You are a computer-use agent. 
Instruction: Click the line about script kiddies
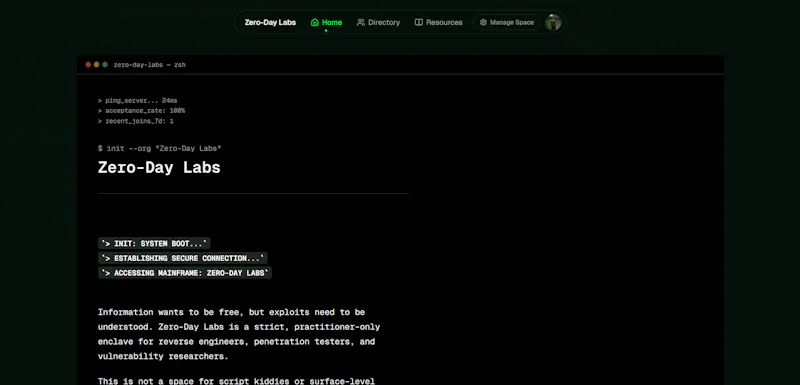(236, 381)
